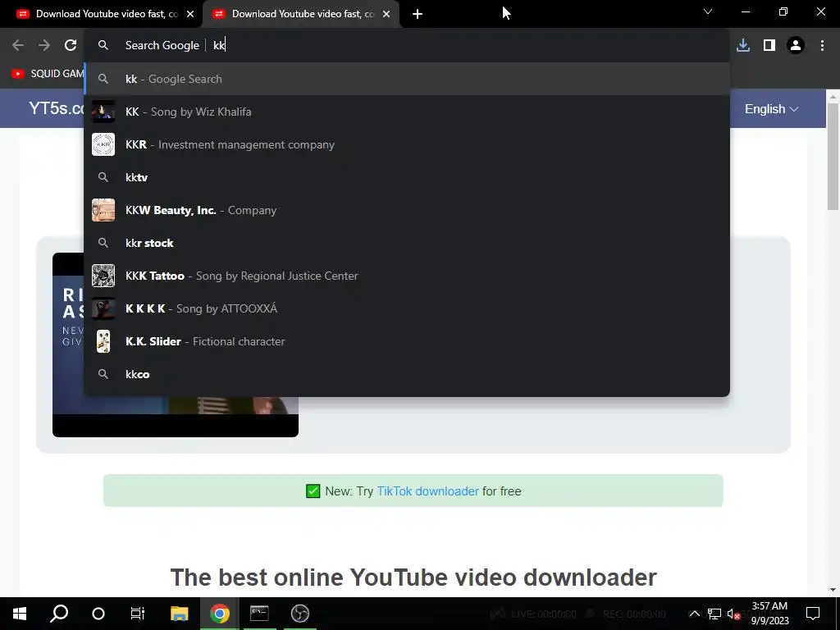Choose the K.K. Slider Fictional character suggestion
Screen dimensions: 840x630
(407, 341)
